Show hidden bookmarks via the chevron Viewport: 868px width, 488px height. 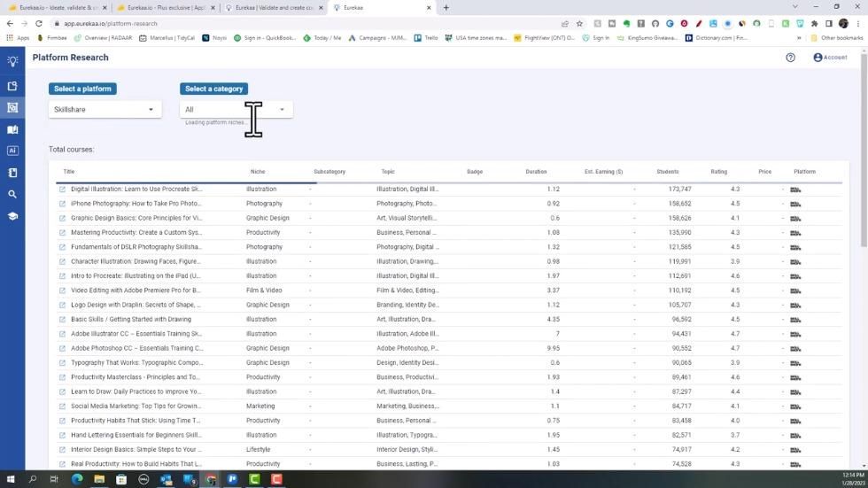pos(799,38)
